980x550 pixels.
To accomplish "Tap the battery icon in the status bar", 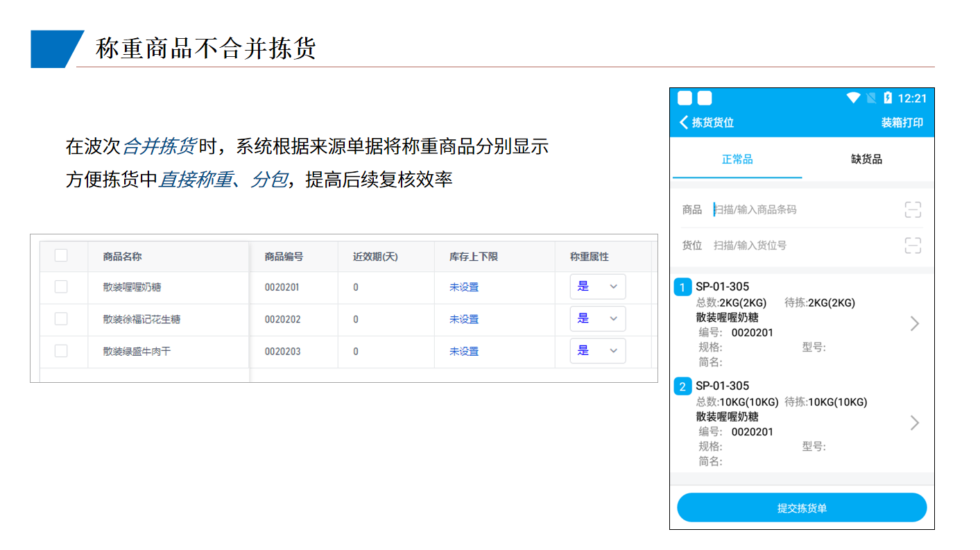I will [x=888, y=98].
